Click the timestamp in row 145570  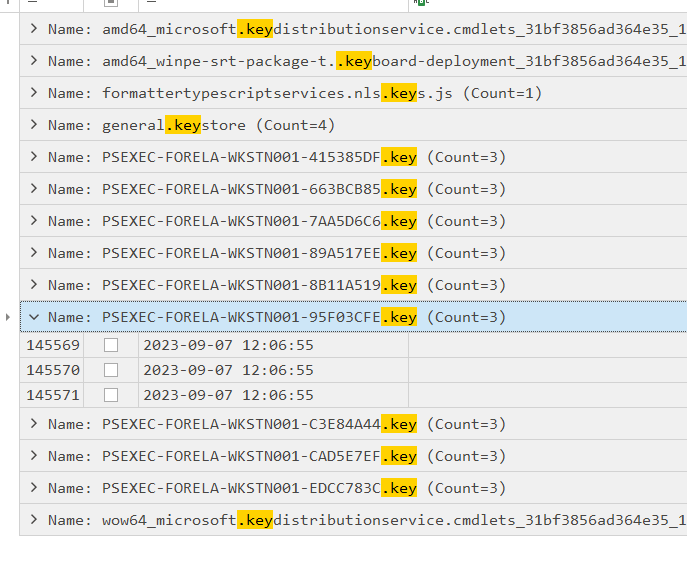[x=228, y=370]
